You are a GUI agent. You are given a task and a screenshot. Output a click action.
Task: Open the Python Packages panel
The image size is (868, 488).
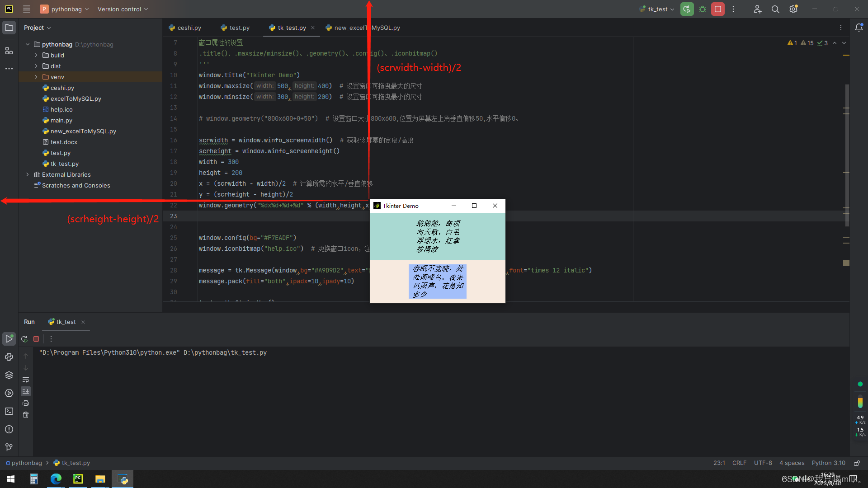pyautogui.click(x=9, y=375)
